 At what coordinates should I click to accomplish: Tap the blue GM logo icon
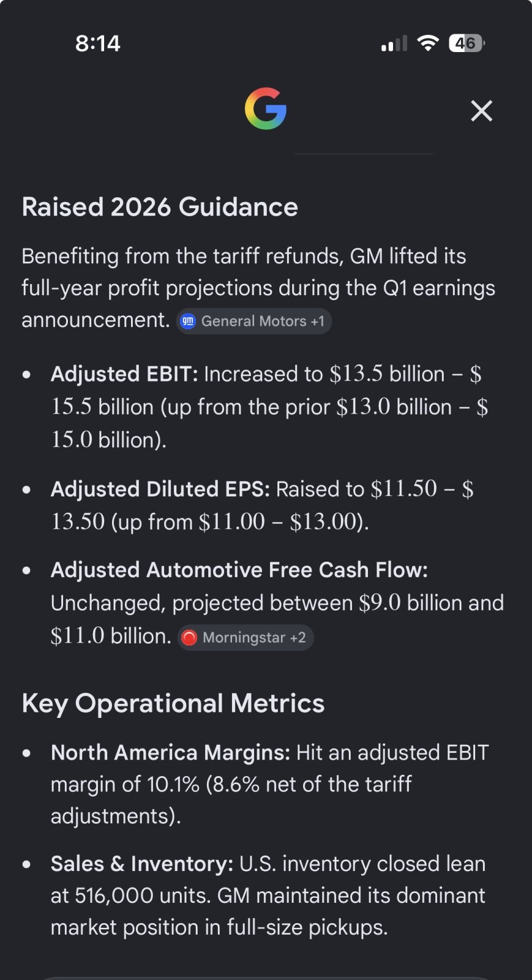point(189,322)
